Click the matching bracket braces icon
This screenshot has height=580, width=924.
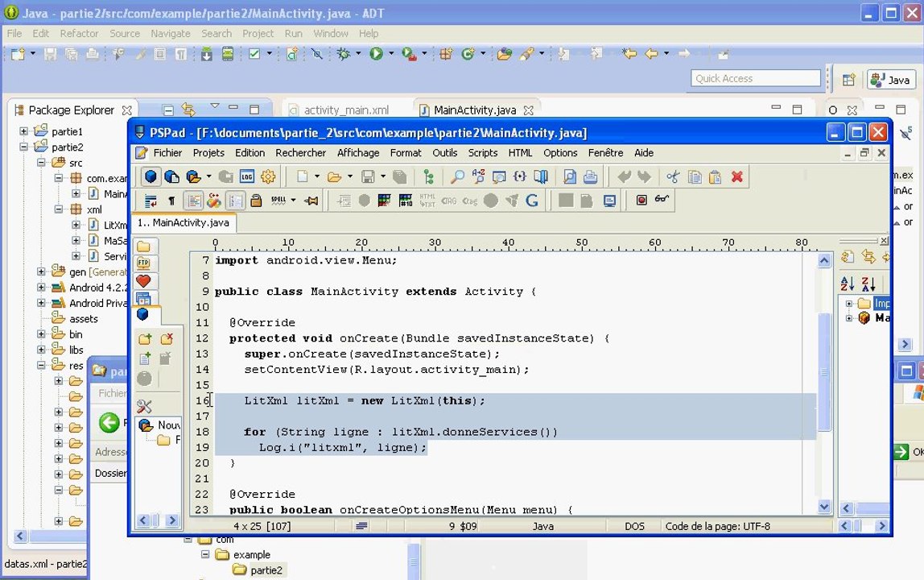click(519, 176)
